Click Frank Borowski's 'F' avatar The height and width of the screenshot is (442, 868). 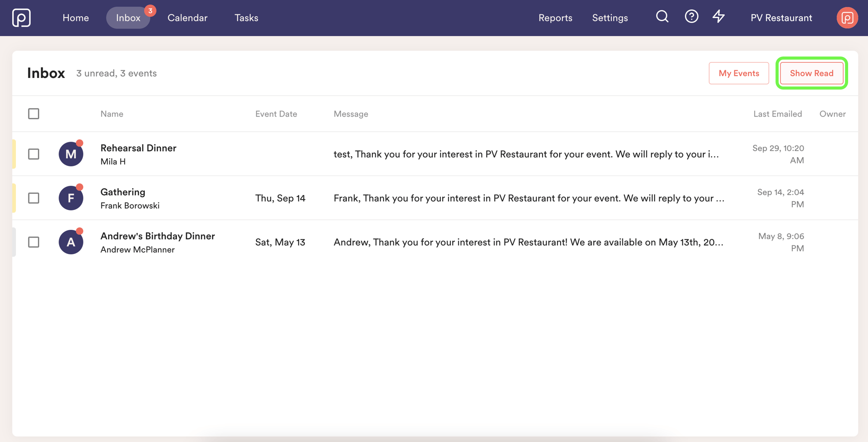tap(71, 198)
